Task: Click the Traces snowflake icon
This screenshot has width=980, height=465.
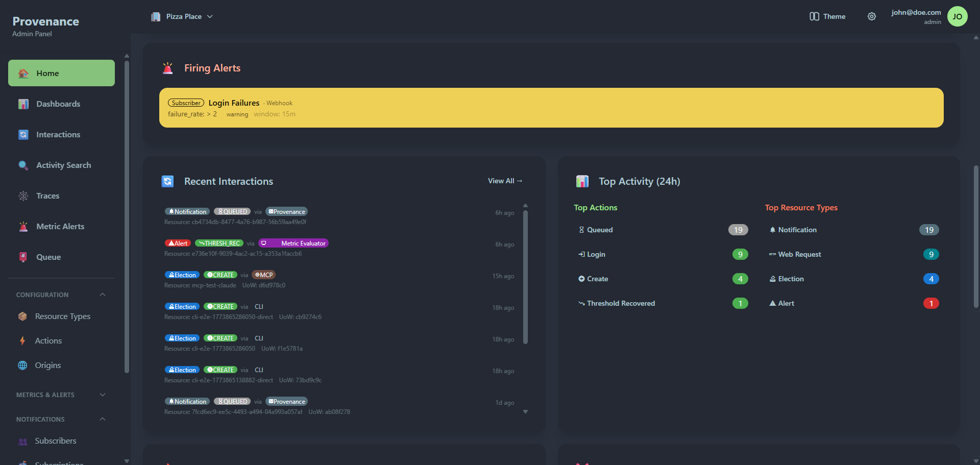Action: click(23, 195)
